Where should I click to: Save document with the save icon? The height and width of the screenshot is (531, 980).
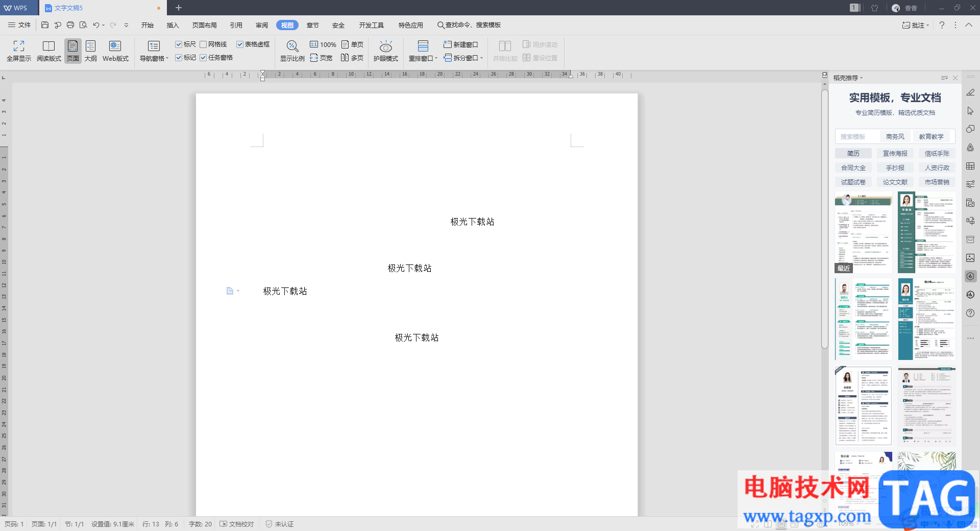point(45,25)
